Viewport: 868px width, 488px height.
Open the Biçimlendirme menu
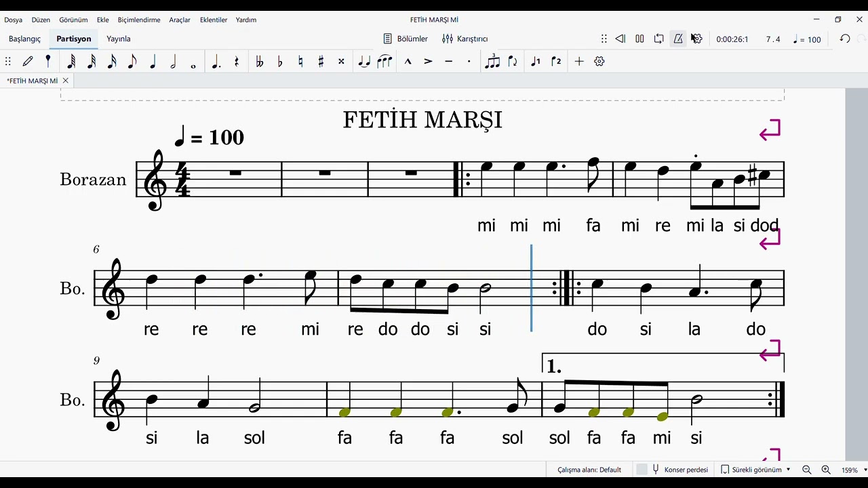139,20
